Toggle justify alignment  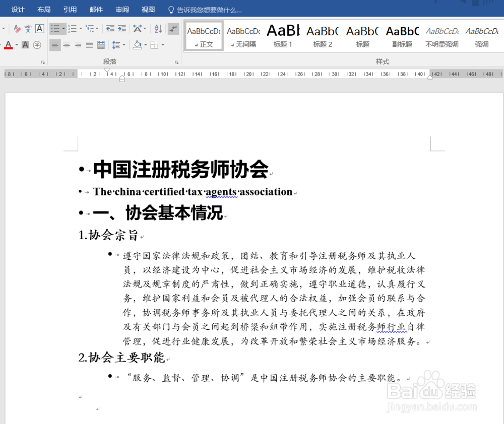point(90,45)
